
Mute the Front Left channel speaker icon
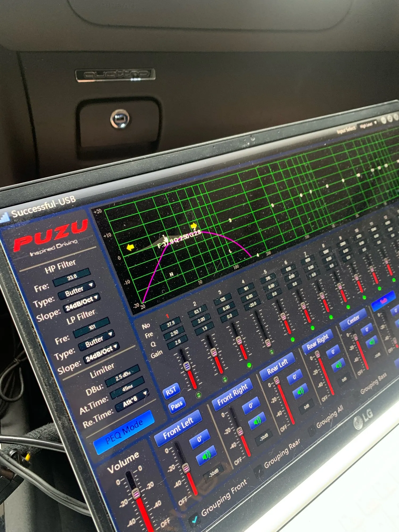(206, 455)
